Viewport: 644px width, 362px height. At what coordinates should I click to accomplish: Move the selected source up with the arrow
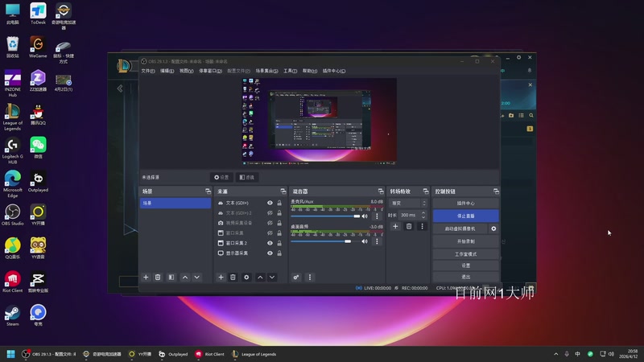[259, 277]
